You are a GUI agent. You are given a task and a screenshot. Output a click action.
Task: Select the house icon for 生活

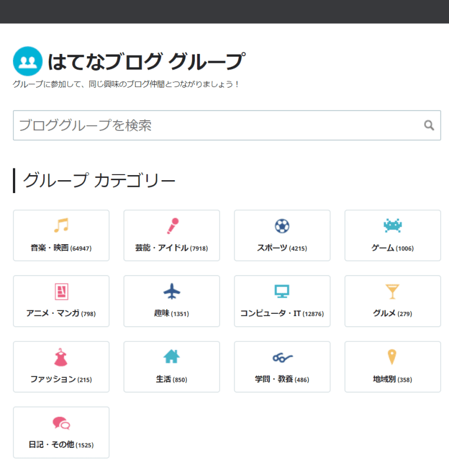click(x=172, y=356)
